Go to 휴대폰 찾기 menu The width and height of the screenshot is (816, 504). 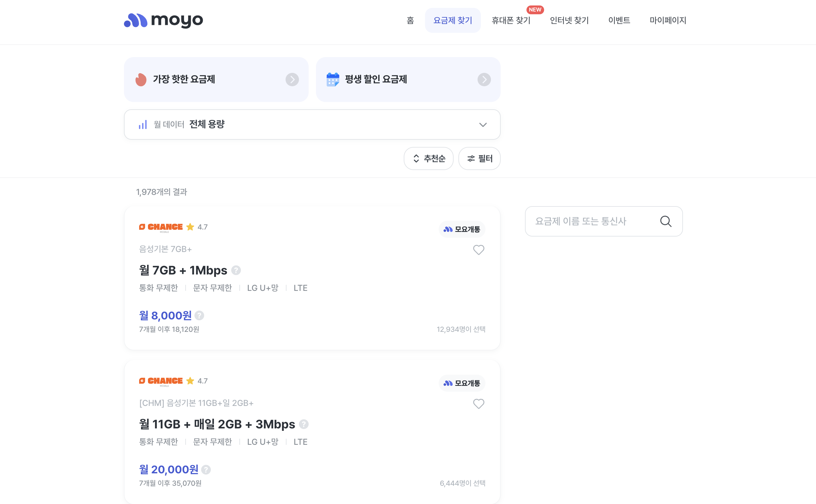point(511,21)
